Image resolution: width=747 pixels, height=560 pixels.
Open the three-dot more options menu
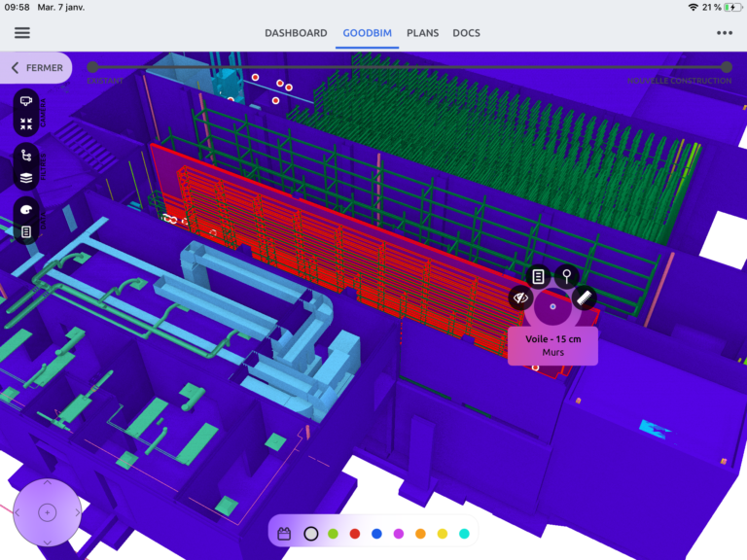click(x=725, y=32)
